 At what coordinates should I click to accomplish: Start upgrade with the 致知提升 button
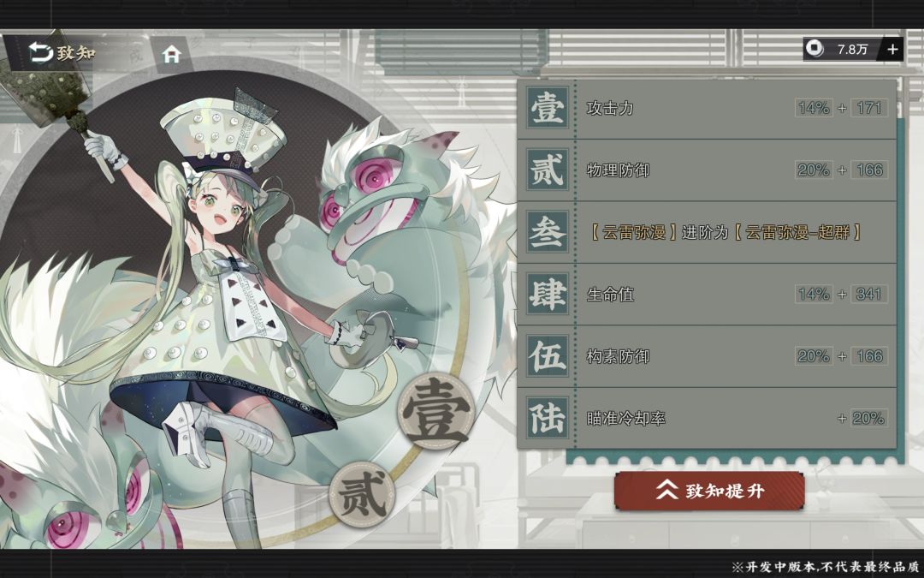709,490
